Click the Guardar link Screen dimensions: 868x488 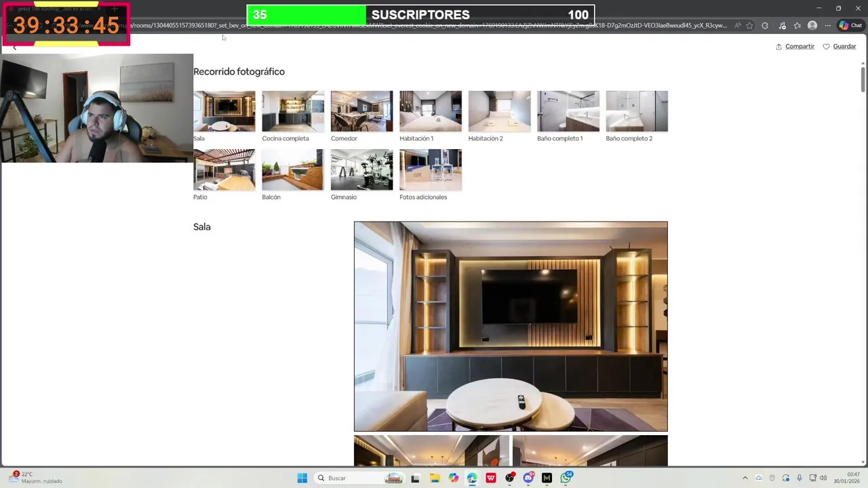click(x=844, y=47)
